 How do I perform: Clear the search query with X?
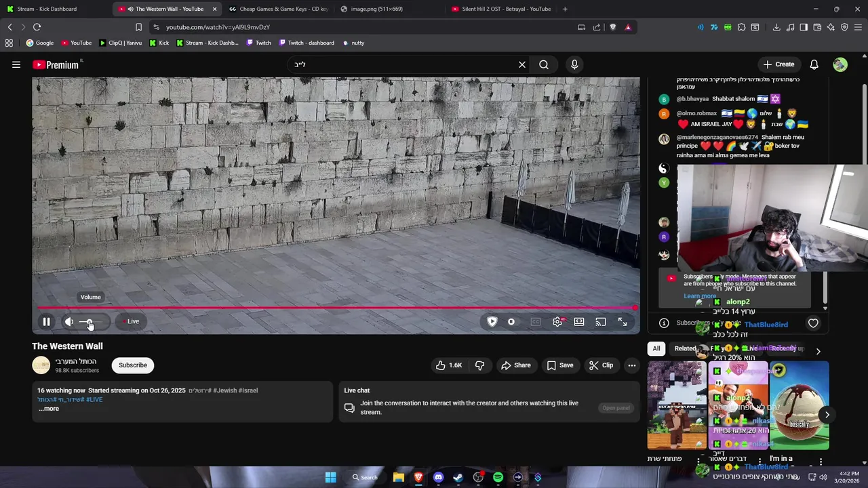pos(522,64)
